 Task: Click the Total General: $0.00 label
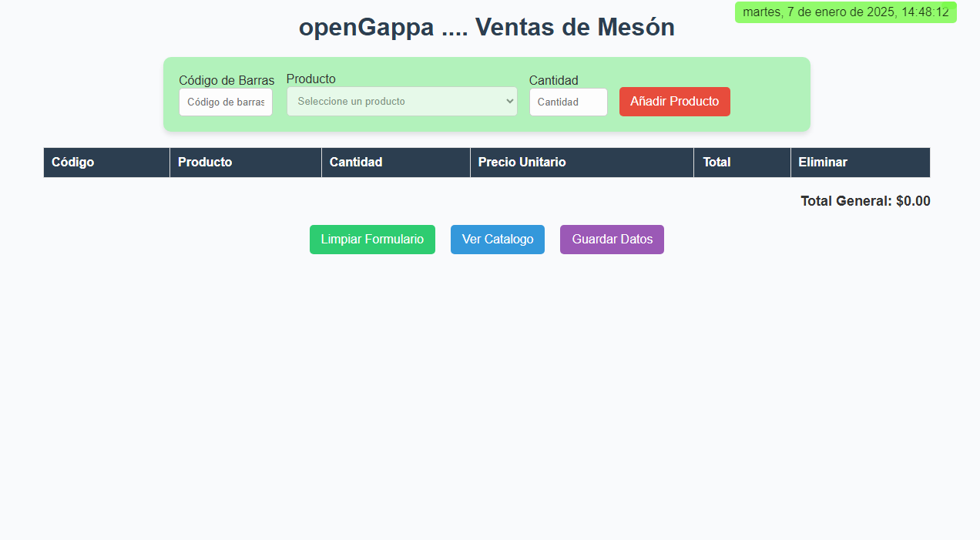[x=864, y=200]
